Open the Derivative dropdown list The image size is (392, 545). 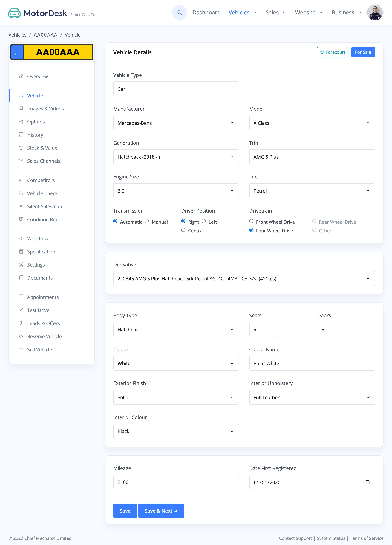pos(244,278)
